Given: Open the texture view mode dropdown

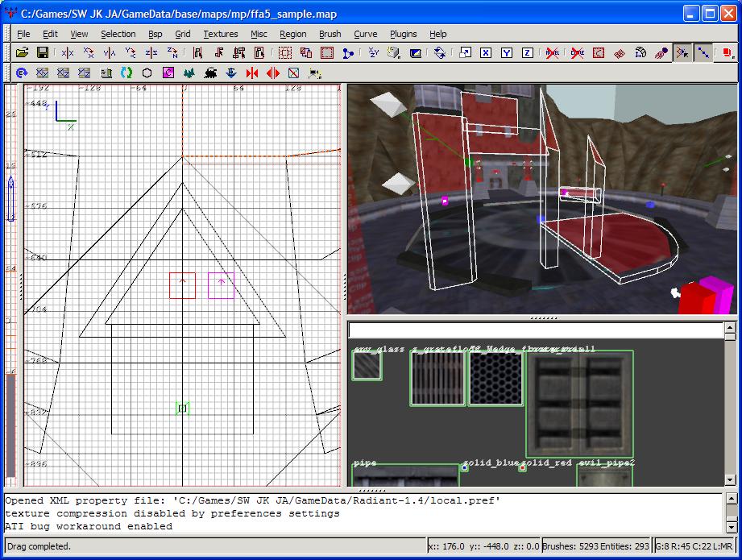Looking at the screenshot, I should click(x=395, y=52).
